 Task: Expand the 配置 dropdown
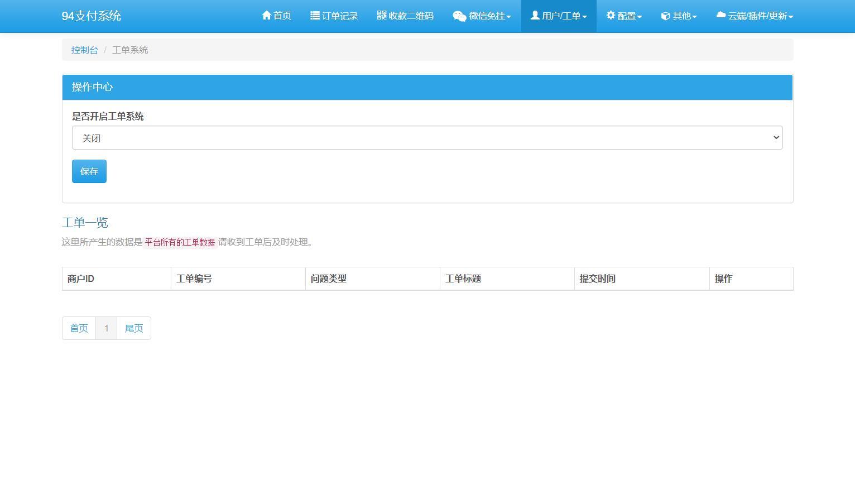click(x=623, y=16)
